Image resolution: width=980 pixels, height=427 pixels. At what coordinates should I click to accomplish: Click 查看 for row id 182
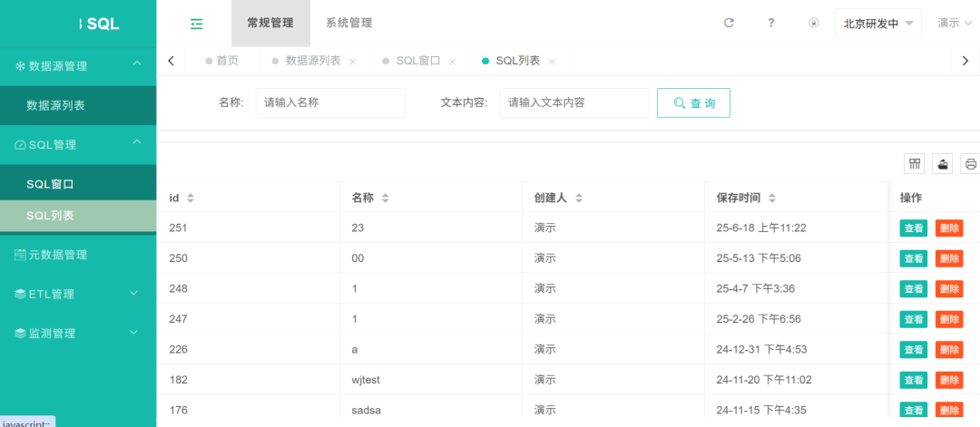pos(913,380)
